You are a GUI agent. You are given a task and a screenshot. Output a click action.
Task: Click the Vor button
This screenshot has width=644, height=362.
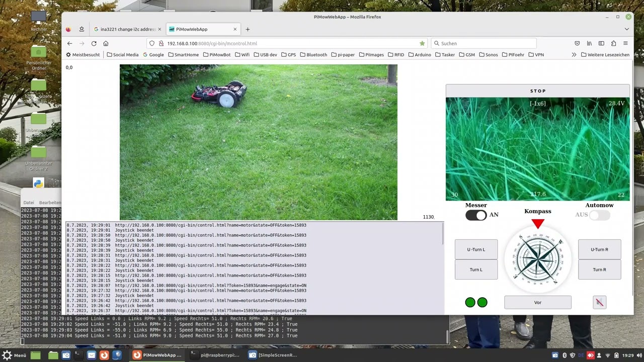538,302
